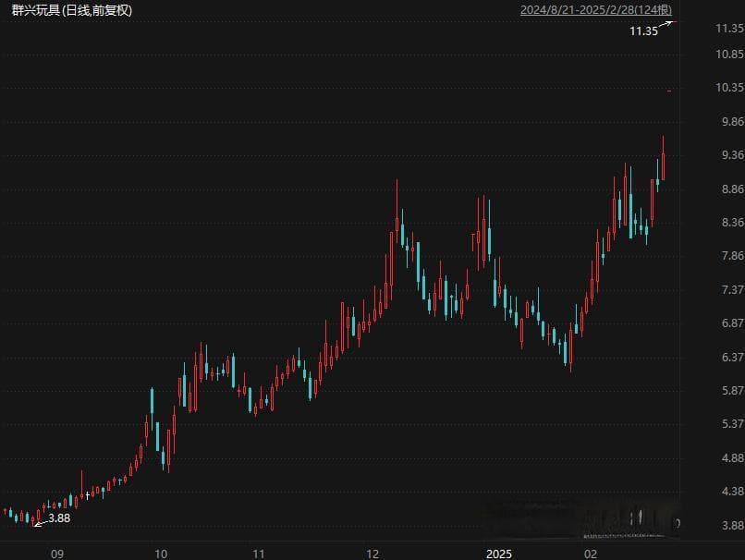The height and width of the screenshot is (560, 745).
Task: Click the low price annotation 3.88
Action: point(59,518)
